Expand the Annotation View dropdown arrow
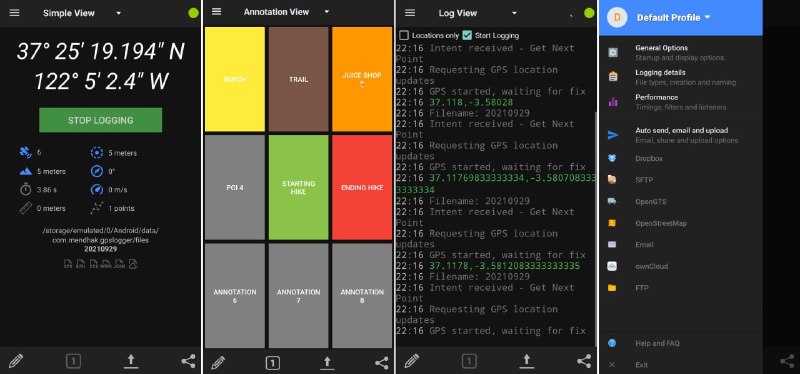This screenshot has width=800, height=374. [327, 12]
